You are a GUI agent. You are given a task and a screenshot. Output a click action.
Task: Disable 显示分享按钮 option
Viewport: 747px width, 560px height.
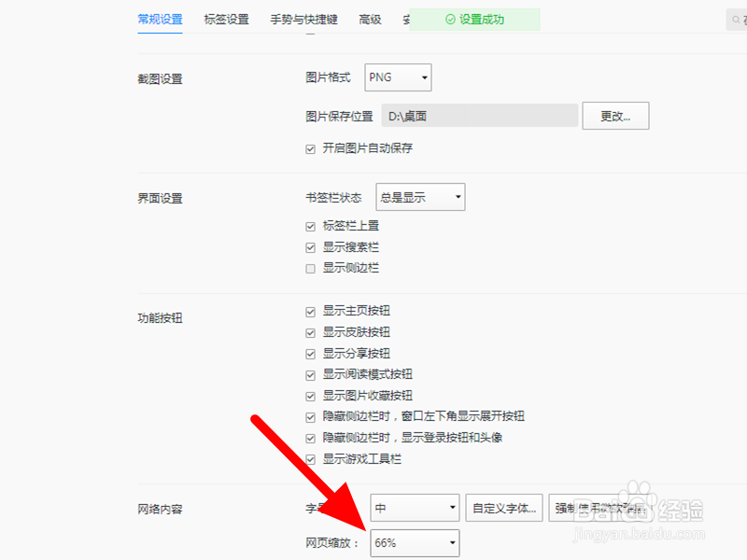310,354
